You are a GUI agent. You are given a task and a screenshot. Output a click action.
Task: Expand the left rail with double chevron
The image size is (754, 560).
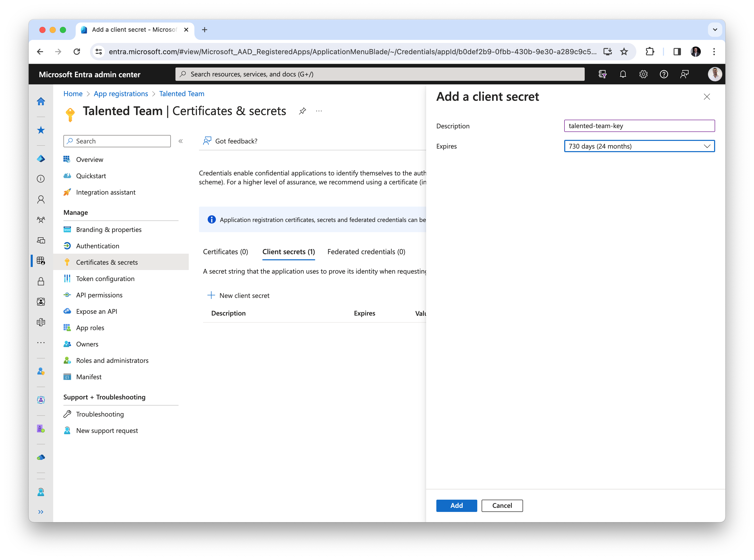point(41,512)
